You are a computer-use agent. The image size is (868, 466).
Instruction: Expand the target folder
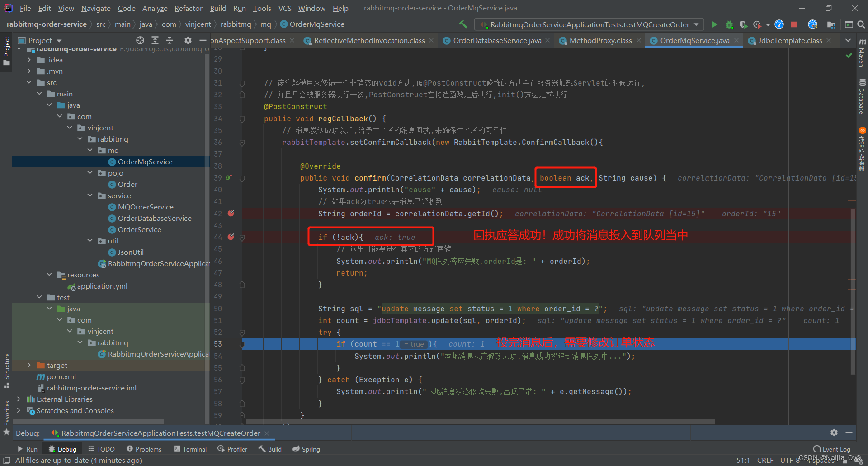pyautogui.click(x=29, y=365)
